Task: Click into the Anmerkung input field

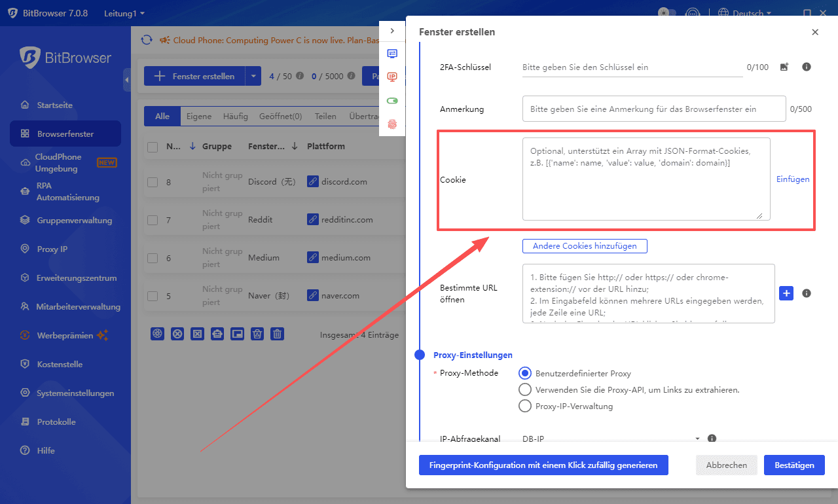Action: [653, 109]
